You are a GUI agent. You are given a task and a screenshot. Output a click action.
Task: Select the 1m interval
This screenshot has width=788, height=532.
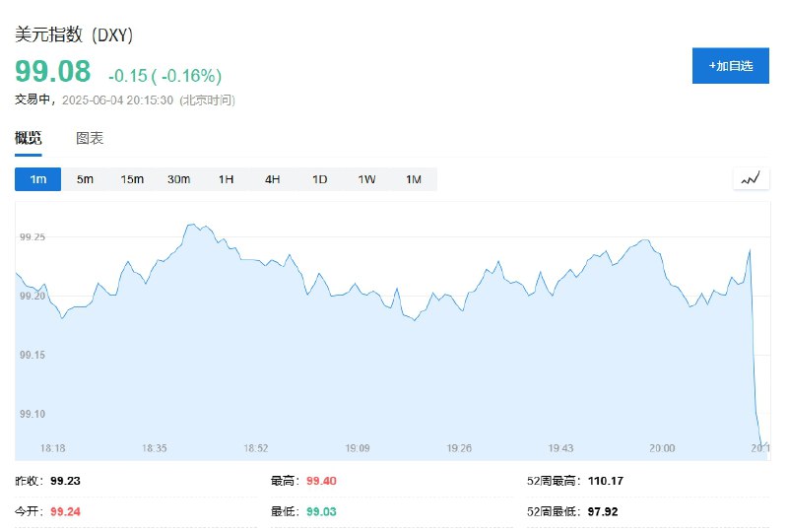coord(37,179)
